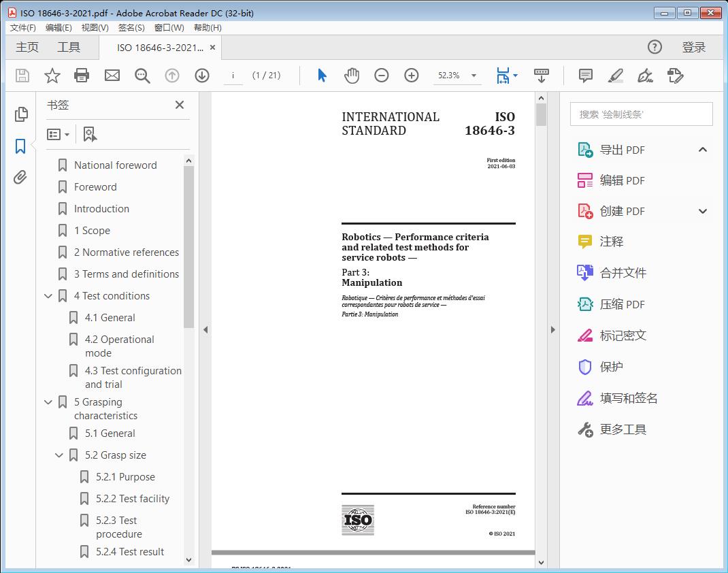
Task: Click the email envelope icon
Action: (x=112, y=76)
